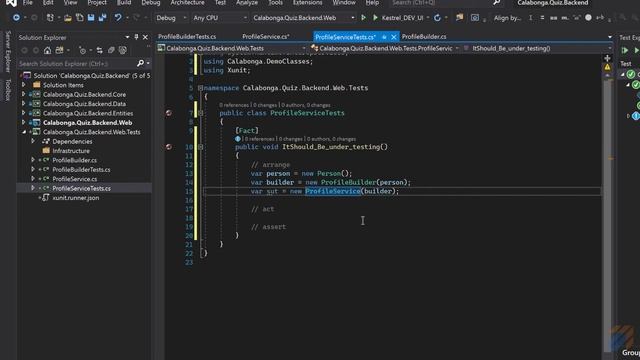Click the pin icon on ProfileServiceTests.cs tab
The width and height of the screenshot is (640, 360).
tap(384, 37)
